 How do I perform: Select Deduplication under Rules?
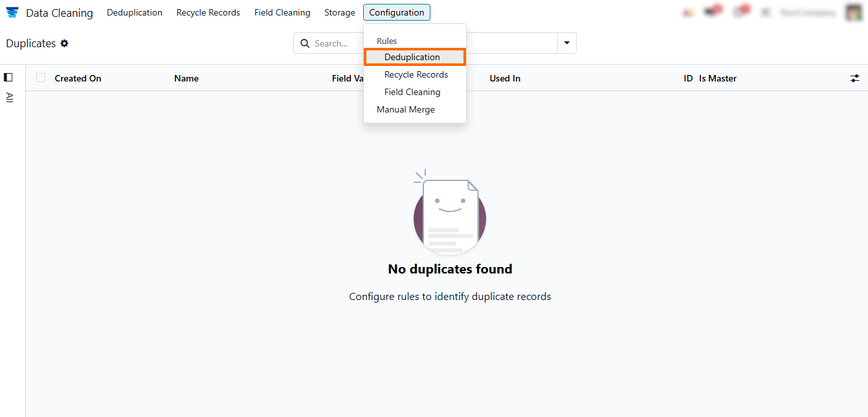(412, 57)
